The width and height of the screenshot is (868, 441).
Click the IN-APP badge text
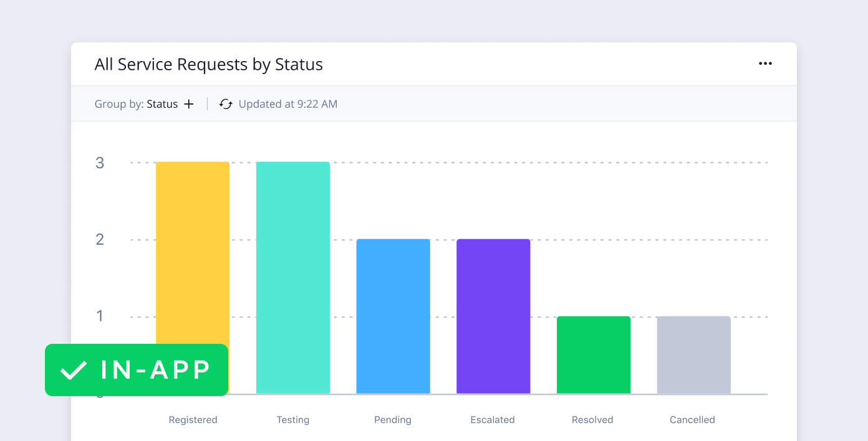[155, 370]
